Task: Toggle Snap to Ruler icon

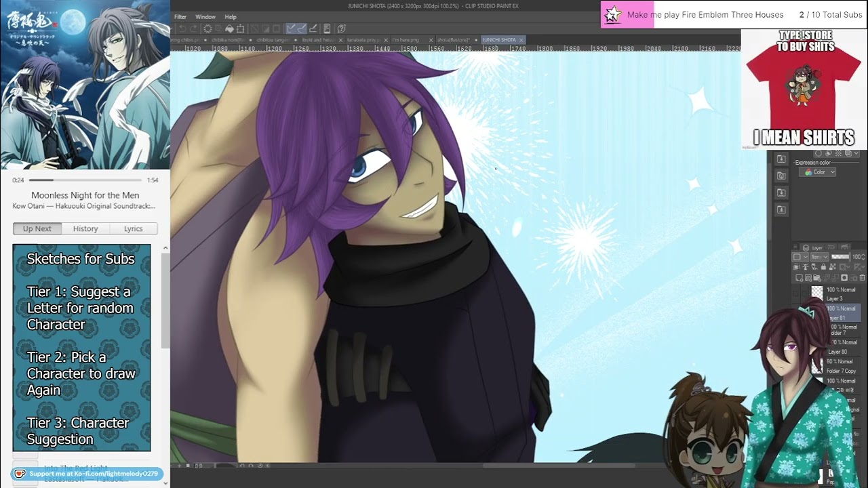Action: click(291, 28)
